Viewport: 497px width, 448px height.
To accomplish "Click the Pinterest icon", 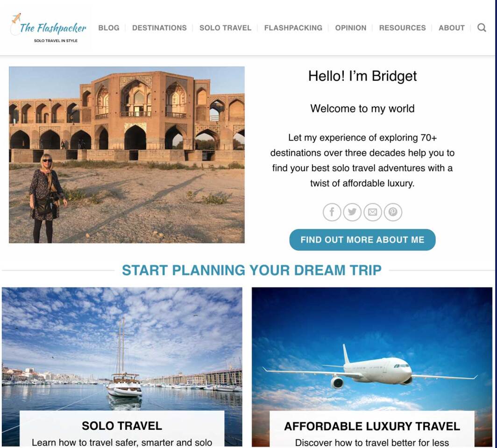I will (393, 212).
